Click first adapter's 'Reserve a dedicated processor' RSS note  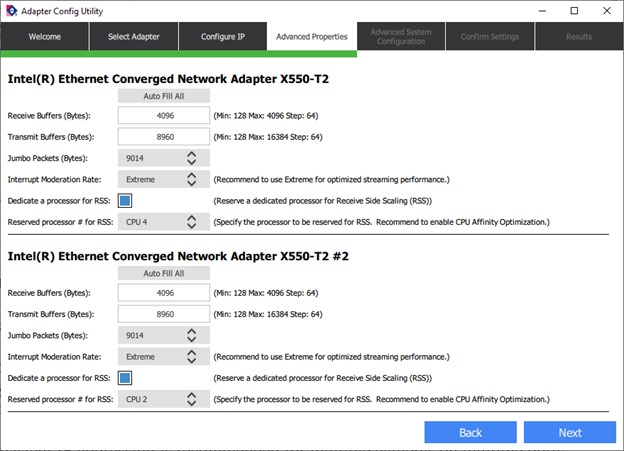(323, 201)
